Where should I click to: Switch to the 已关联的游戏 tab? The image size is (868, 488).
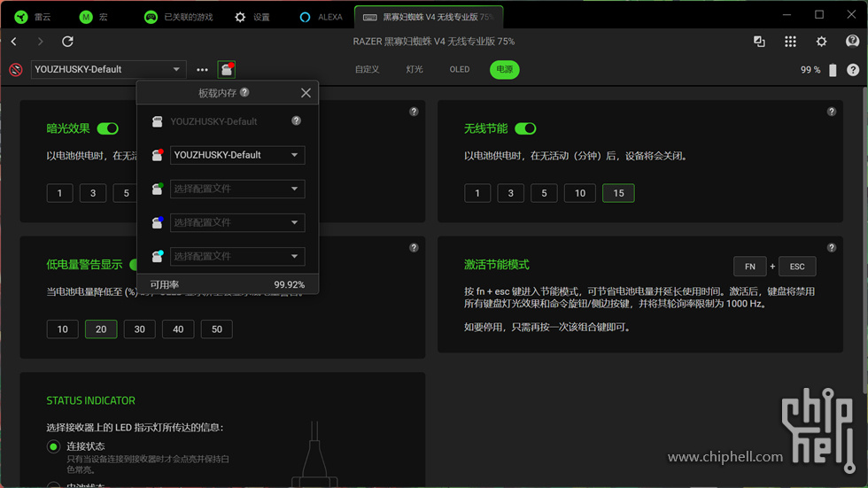click(178, 17)
